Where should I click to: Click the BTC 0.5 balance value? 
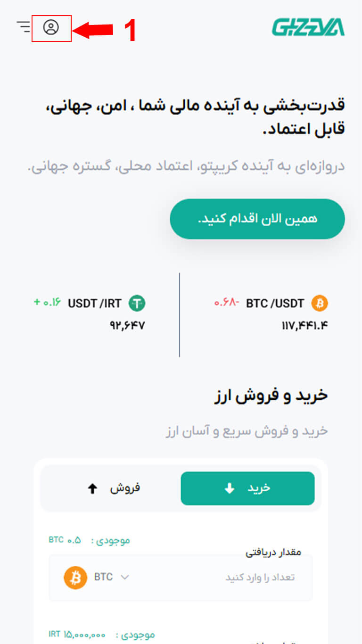click(65, 540)
